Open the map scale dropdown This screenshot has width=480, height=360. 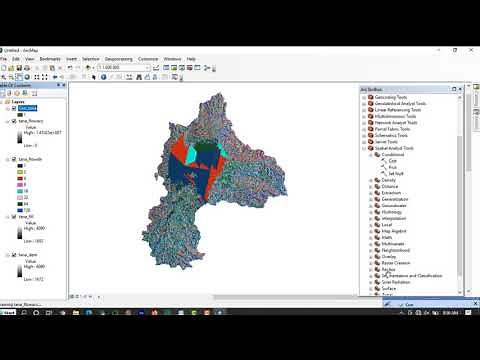(x=147, y=68)
